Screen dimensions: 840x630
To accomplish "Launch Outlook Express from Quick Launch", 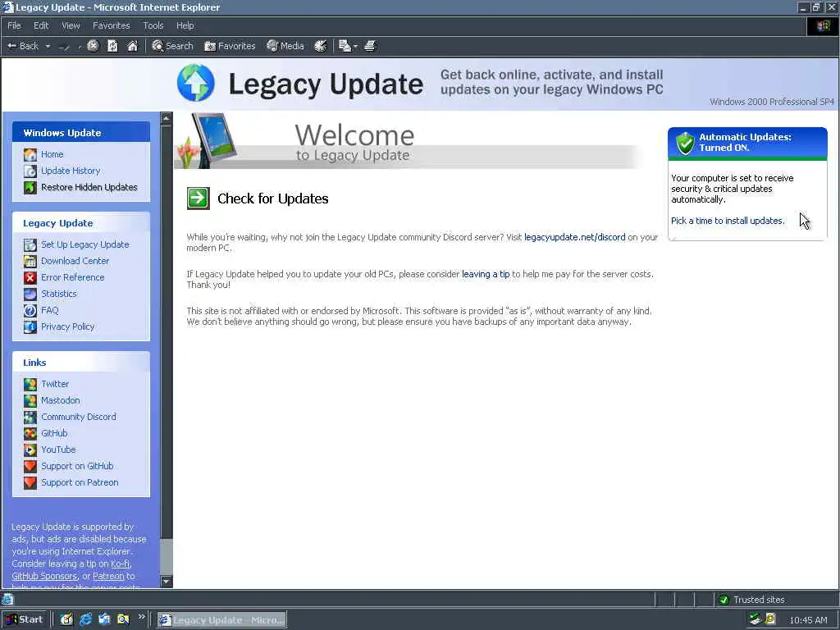I will [104, 619].
